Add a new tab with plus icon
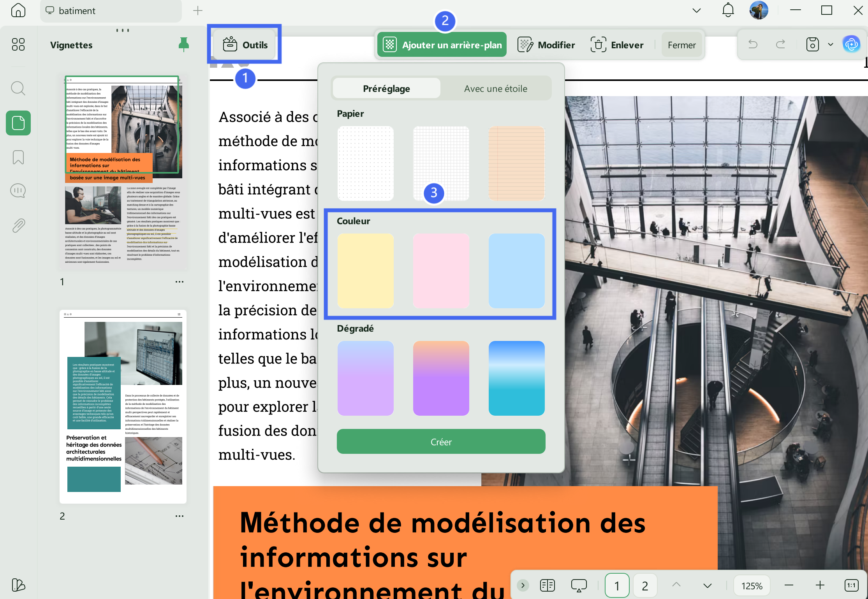This screenshot has width=868, height=599. 198,11
